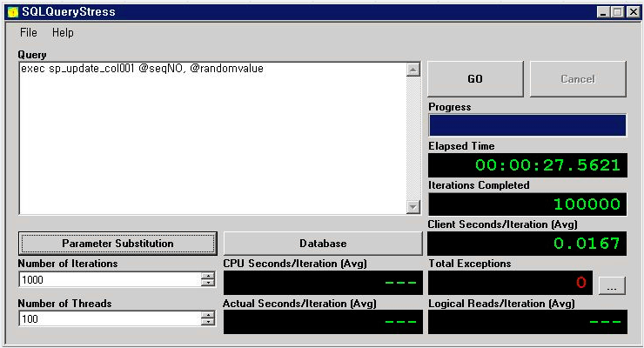Focus the Number of Iterations field

point(110,280)
